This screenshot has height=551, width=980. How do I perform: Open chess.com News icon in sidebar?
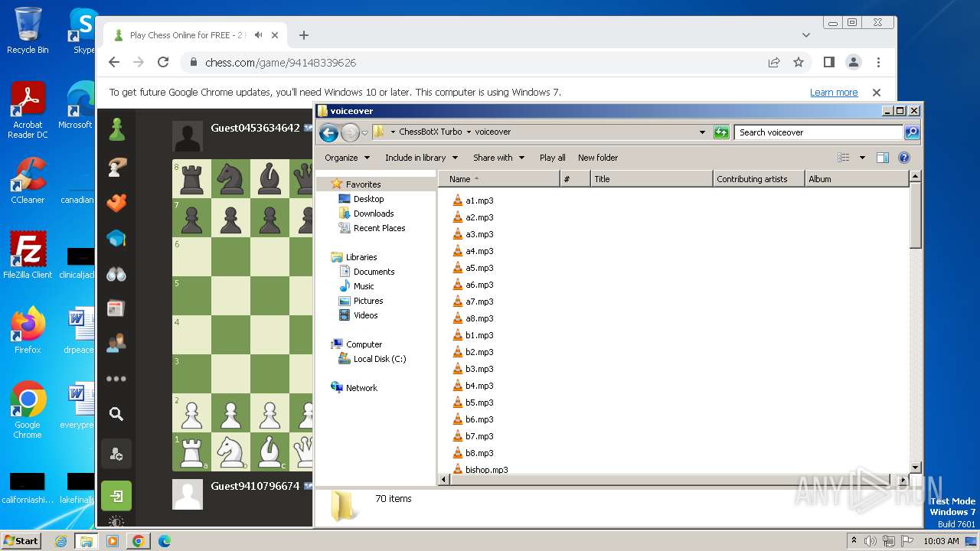tap(116, 308)
